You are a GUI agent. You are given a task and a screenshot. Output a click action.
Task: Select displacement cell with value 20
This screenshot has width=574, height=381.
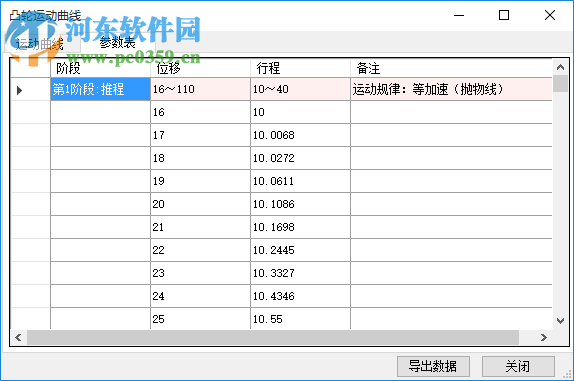(200, 204)
